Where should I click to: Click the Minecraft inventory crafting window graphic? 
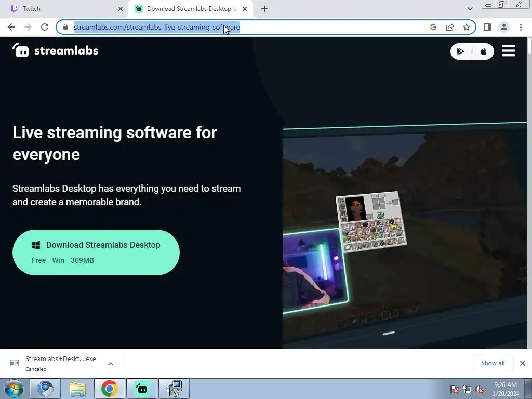(x=371, y=221)
